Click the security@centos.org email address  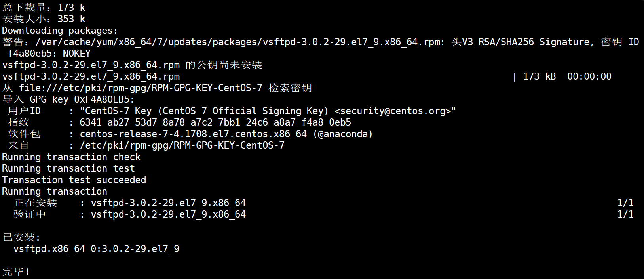395,111
